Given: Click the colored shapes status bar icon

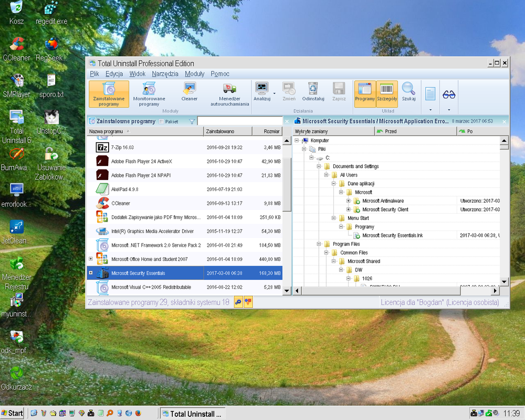Looking at the screenshot, I should (248, 302).
